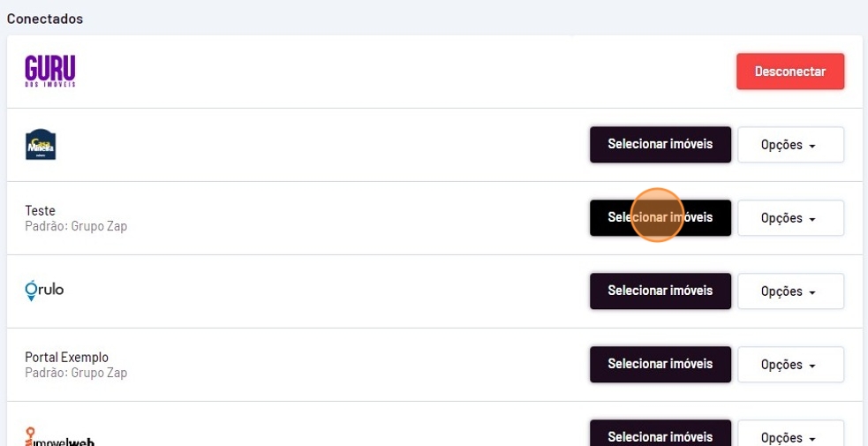Click the Imovelweb logo

pos(60,436)
